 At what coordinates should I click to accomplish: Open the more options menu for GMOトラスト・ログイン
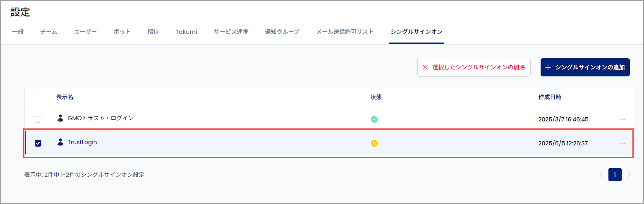pos(622,119)
